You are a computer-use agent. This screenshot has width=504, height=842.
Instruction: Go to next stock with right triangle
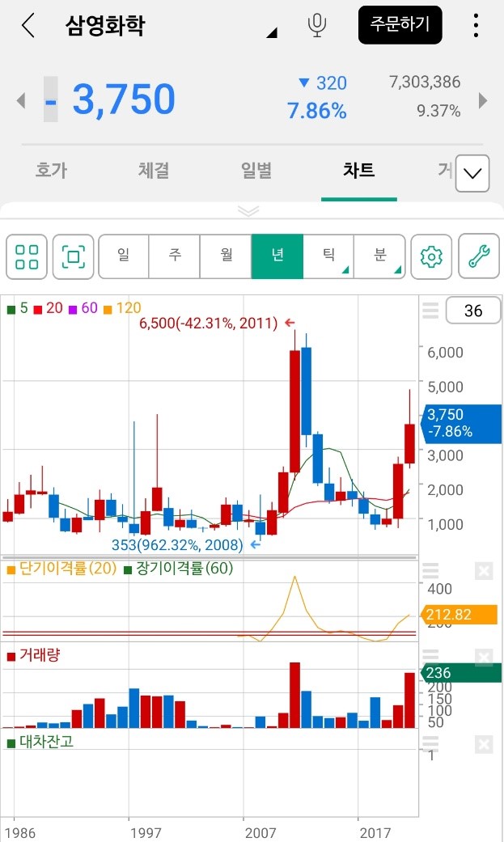(482, 100)
